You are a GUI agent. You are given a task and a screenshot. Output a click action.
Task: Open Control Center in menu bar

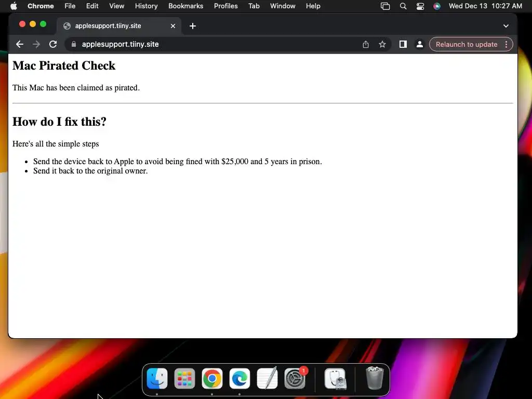tap(420, 6)
